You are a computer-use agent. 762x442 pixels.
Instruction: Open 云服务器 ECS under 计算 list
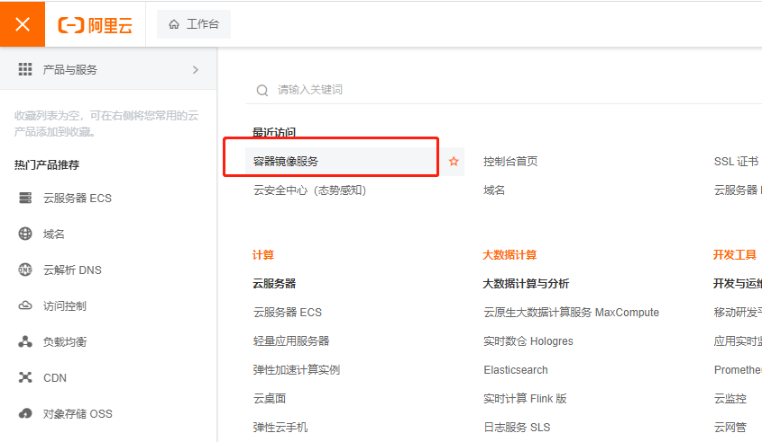point(287,312)
